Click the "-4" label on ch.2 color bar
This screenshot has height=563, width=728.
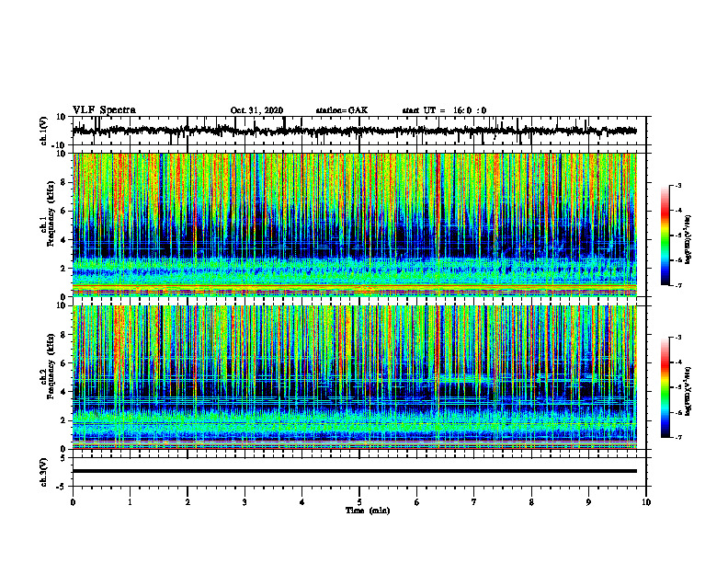pos(678,362)
